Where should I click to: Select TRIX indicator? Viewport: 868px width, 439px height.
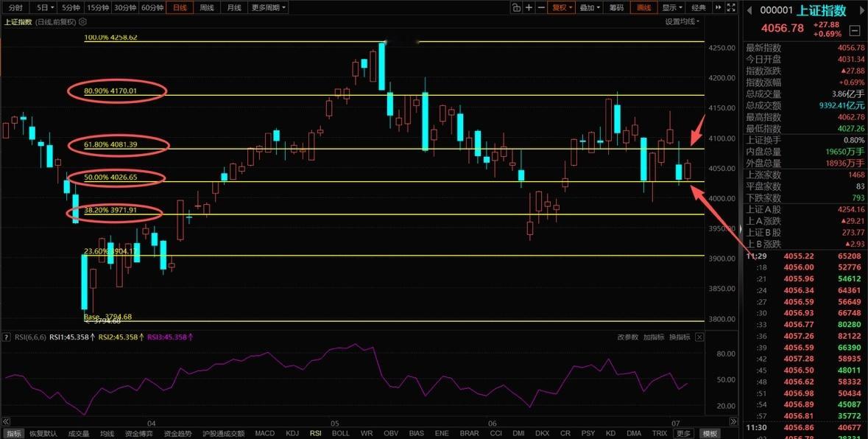point(660,433)
